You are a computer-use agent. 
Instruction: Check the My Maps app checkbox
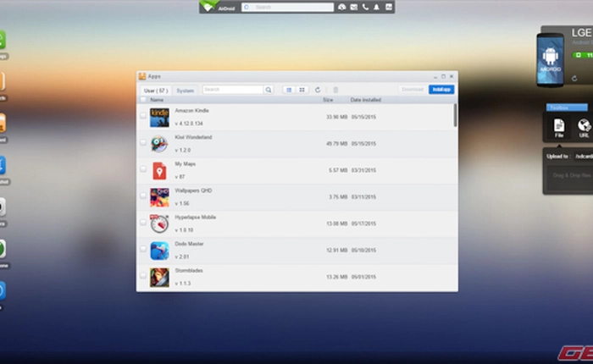click(x=143, y=168)
